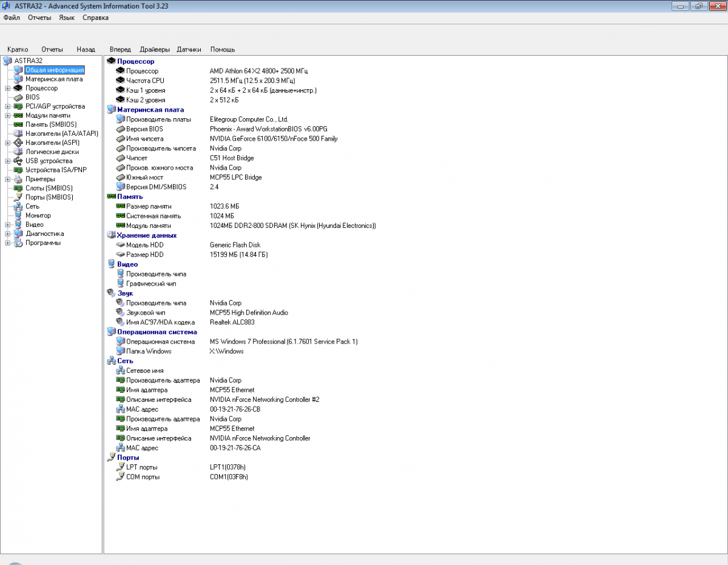Click the Операционная система section header icon
Image resolution: width=728 pixels, height=565 pixels.
click(111, 332)
